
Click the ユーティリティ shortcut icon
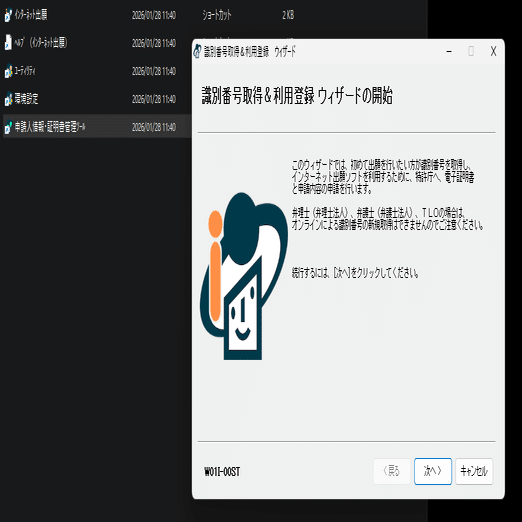click(x=8, y=71)
